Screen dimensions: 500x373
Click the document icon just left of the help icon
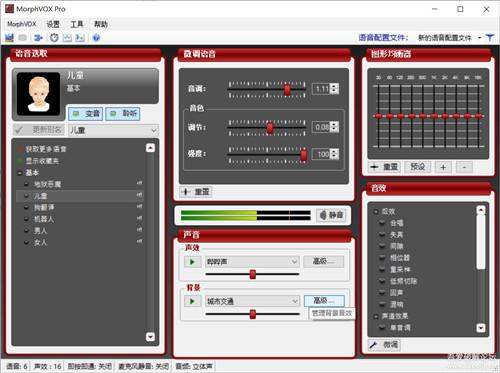[x=80, y=38]
